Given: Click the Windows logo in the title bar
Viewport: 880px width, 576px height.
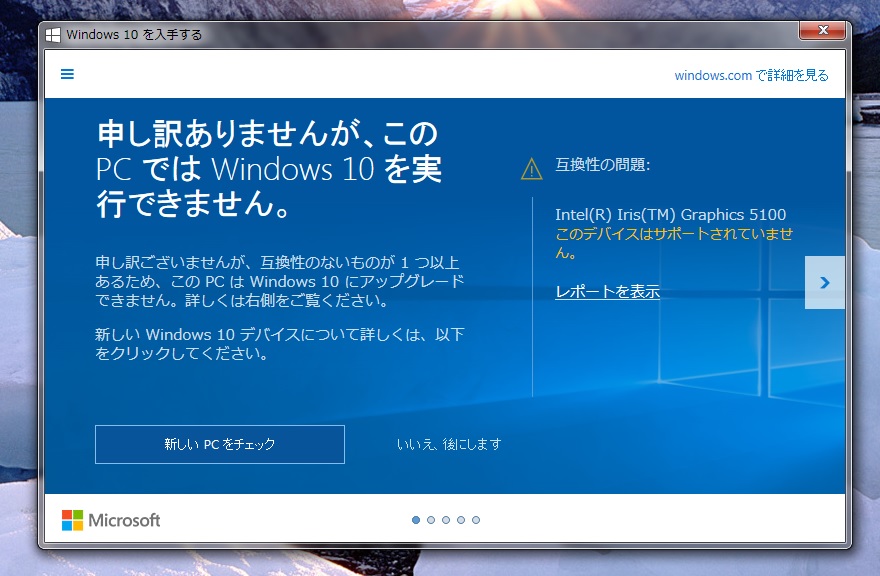Looking at the screenshot, I should (53, 35).
